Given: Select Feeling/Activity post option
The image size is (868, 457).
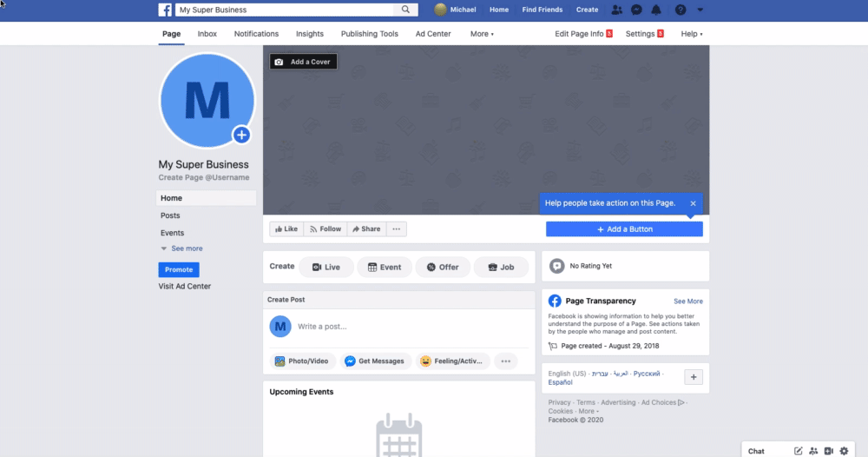Looking at the screenshot, I should click(452, 361).
